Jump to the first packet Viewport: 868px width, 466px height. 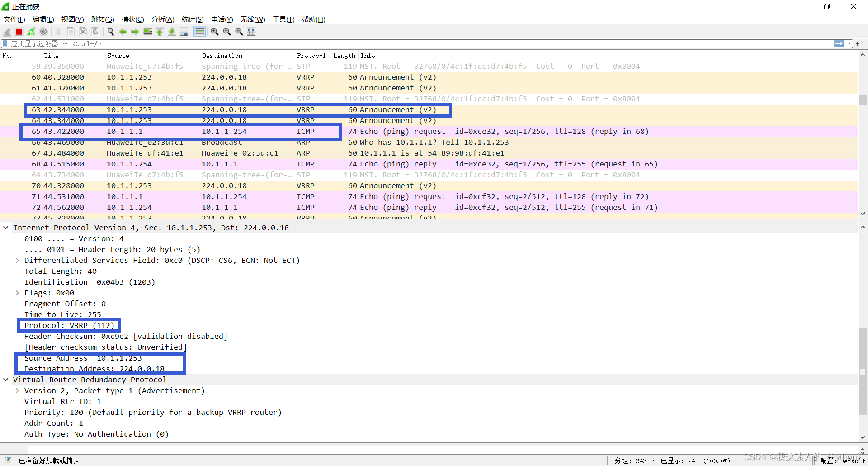pyautogui.click(x=160, y=32)
